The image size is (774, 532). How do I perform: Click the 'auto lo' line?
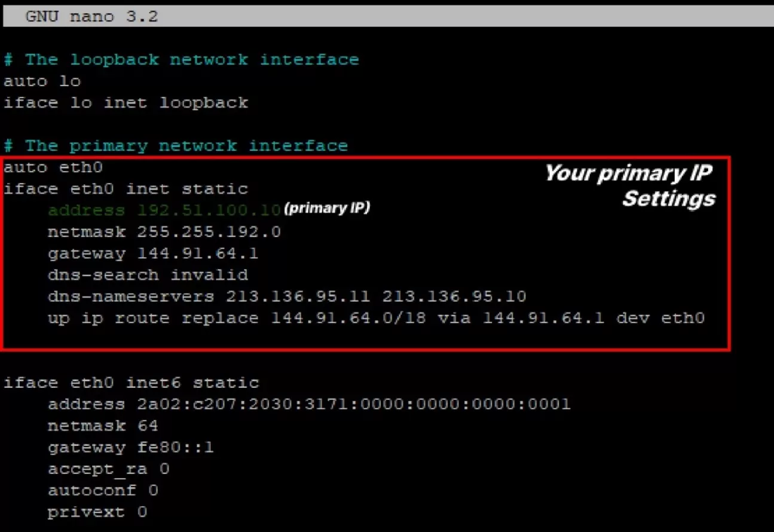(x=42, y=81)
